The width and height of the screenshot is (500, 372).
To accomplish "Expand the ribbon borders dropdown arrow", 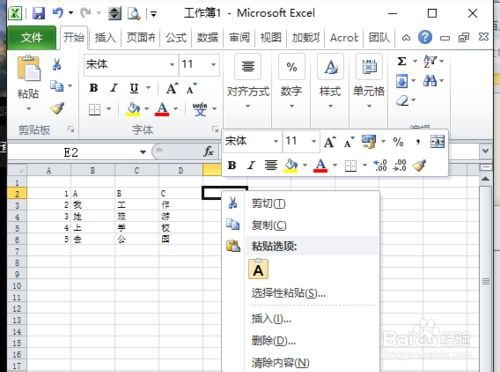I will (109, 109).
